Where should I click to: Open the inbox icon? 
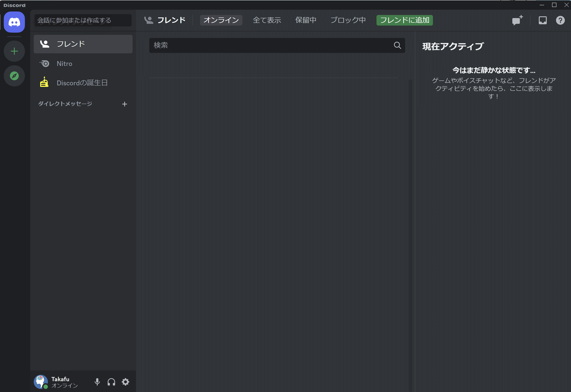tap(543, 20)
